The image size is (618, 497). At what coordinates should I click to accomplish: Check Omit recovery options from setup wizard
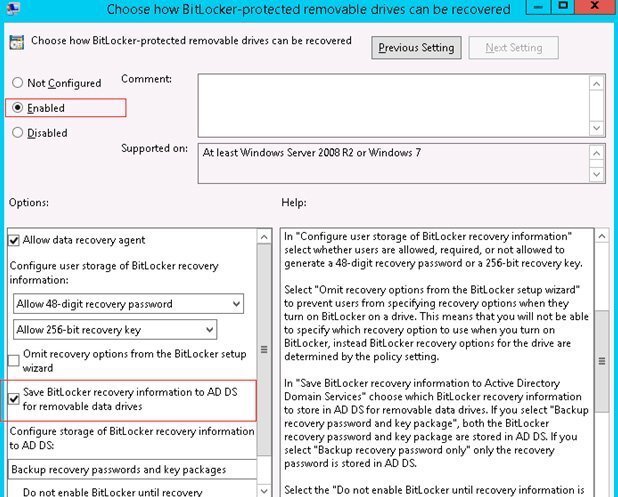[x=14, y=360]
